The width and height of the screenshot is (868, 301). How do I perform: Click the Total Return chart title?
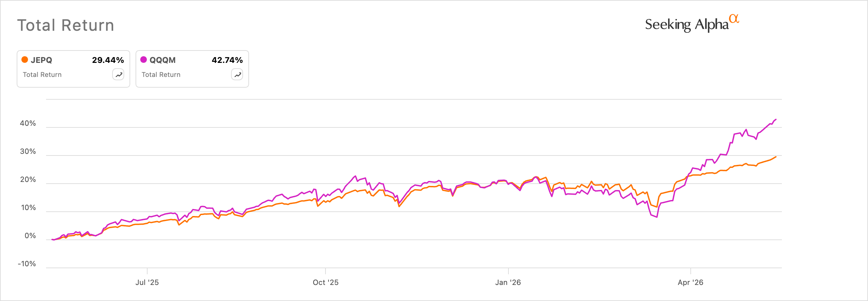66,25
